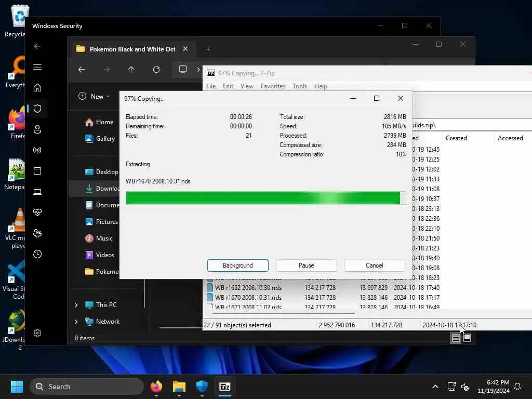The width and height of the screenshot is (532, 399).
Task: Expand Network tree node
Action: [76, 322]
